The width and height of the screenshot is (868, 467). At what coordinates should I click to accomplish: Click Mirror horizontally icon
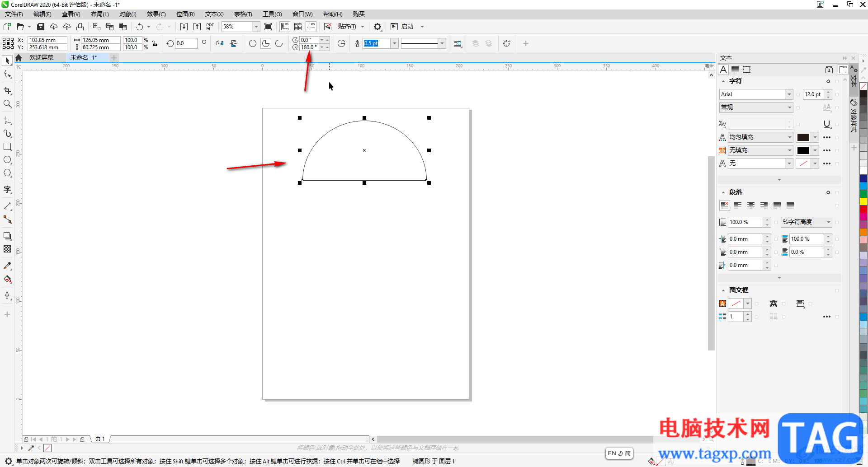pyautogui.click(x=220, y=43)
